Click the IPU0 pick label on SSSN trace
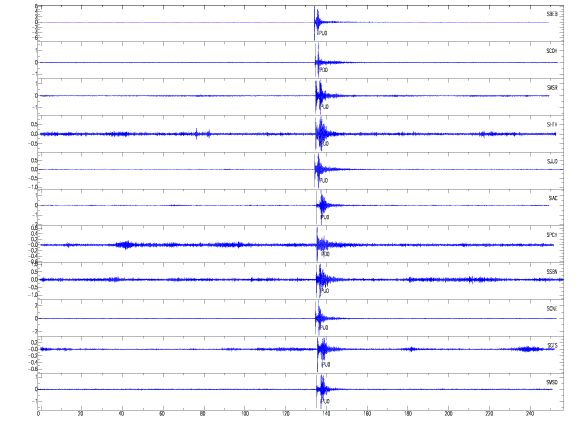The width and height of the screenshot is (580, 440). pyautogui.click(x=324, y=291)
